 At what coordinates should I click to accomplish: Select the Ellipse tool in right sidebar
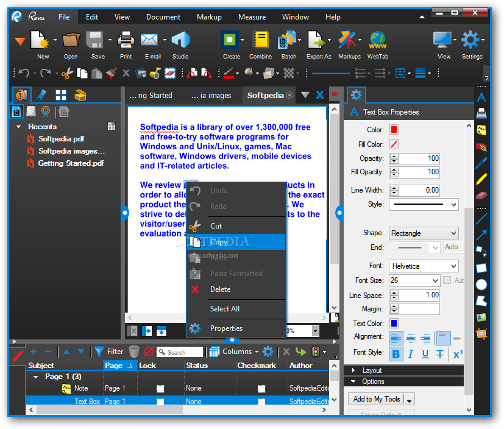click(481, 285)
